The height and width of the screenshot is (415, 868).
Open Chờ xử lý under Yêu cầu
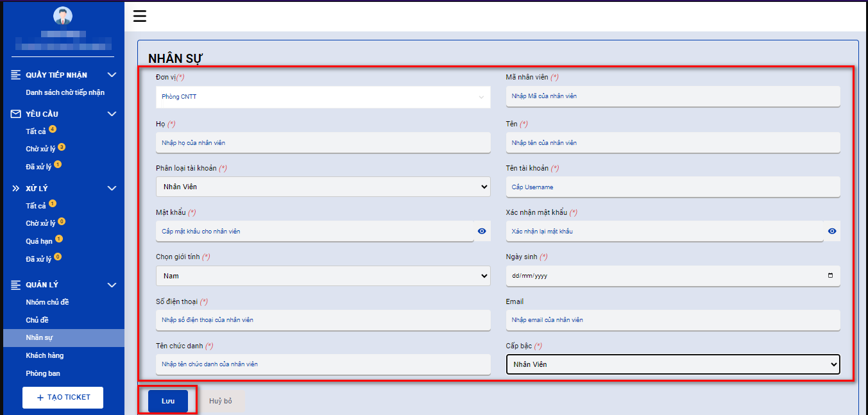pyautogui.click(x=40, y=149)
